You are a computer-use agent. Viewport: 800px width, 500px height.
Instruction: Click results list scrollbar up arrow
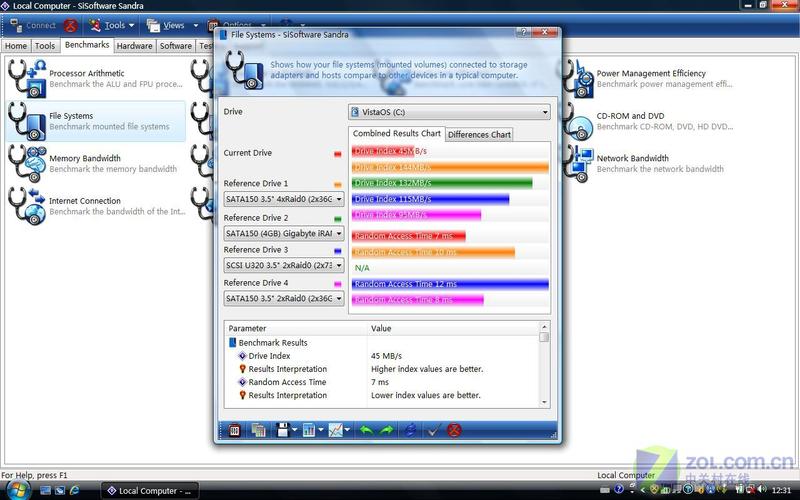coord(544,327)
